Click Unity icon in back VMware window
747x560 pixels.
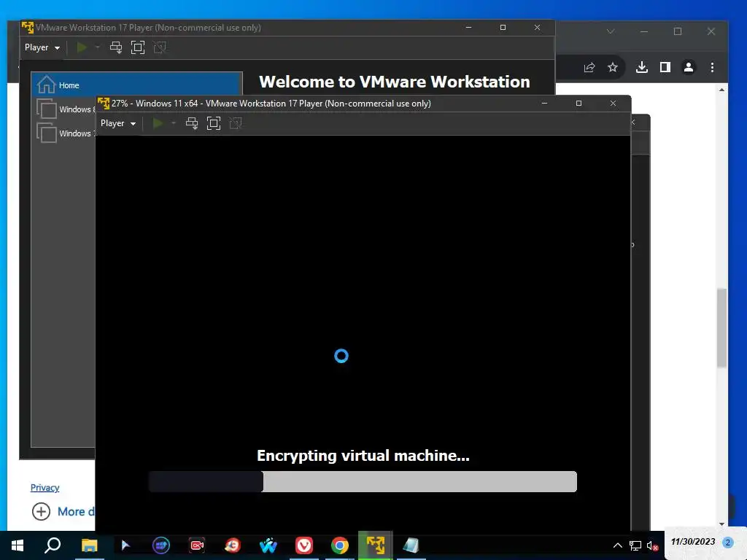pyautogui.click(x=160, y=47)
